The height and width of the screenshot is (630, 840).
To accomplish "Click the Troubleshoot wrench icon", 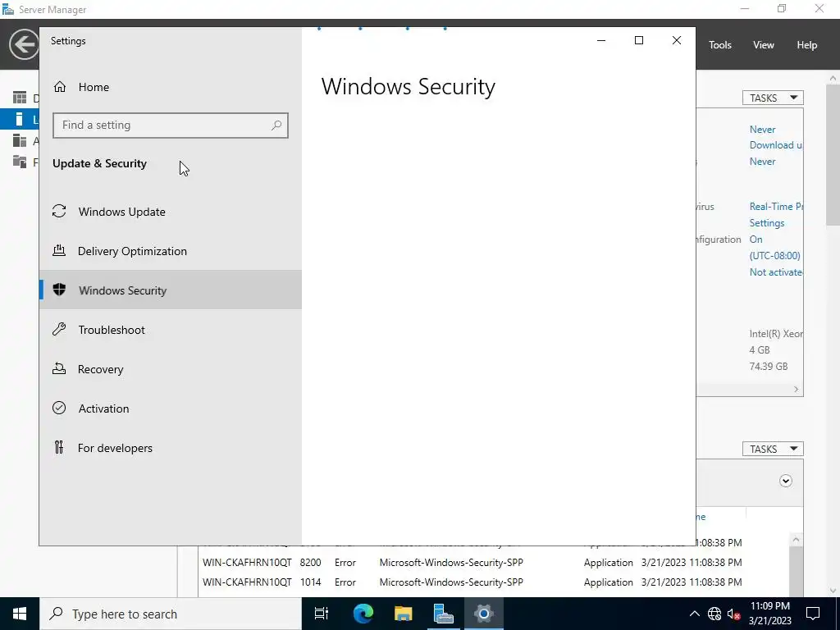I will [x=59, y=329].
